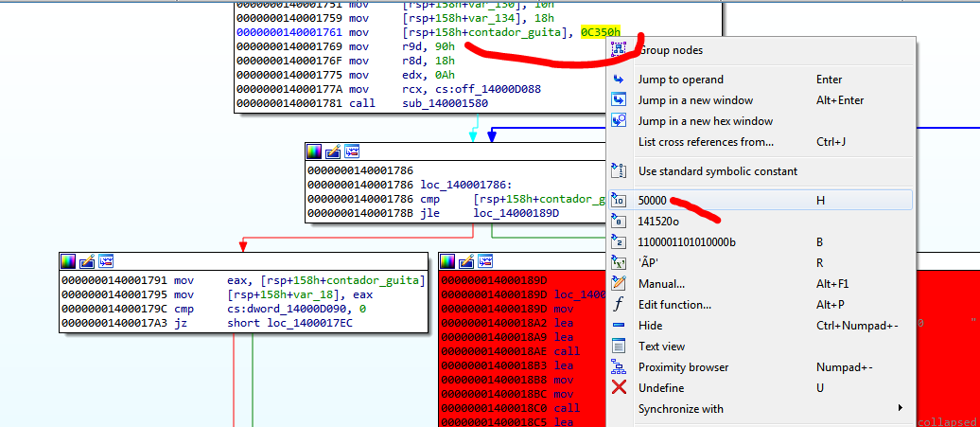Click sub_140001580 call target
Image resolution: width=980 pixels, height=427 pixels.
coord(446,103)
